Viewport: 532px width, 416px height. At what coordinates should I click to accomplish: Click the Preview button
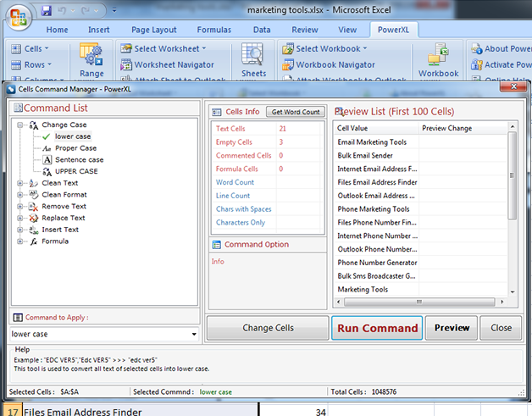click(x=452, y=328)
